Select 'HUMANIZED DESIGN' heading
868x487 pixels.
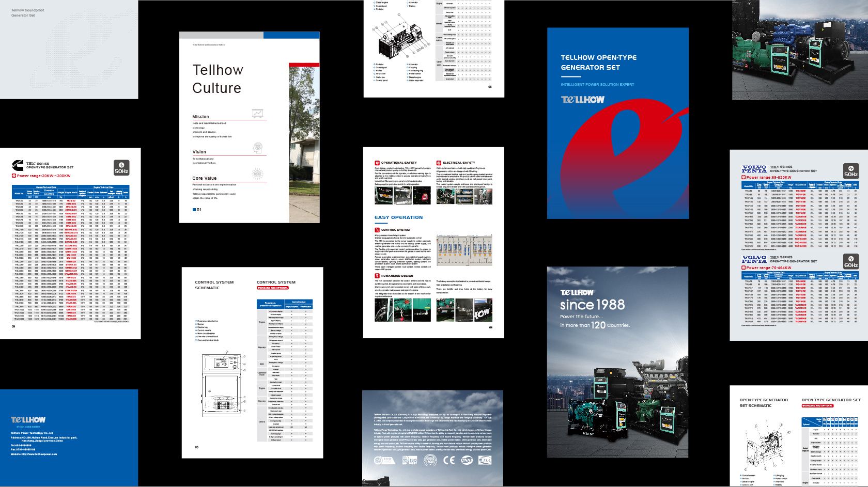(397, 276)
